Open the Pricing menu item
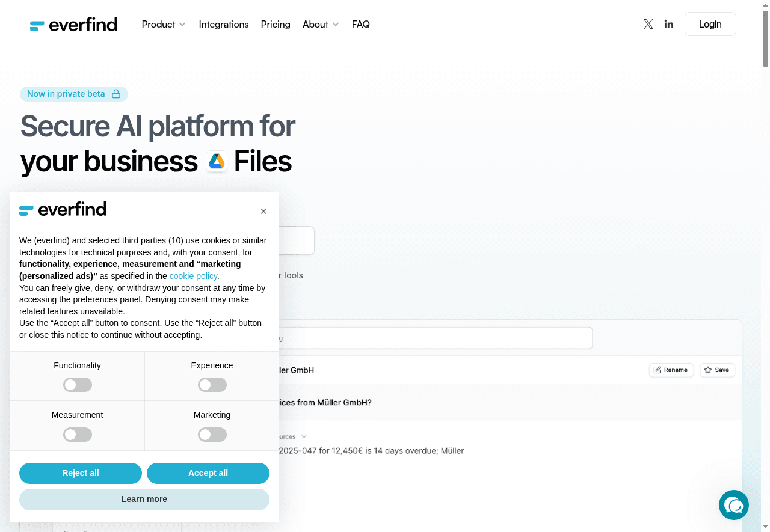Image resolution: width=770 pixels, height=532 pixels. 276,25
